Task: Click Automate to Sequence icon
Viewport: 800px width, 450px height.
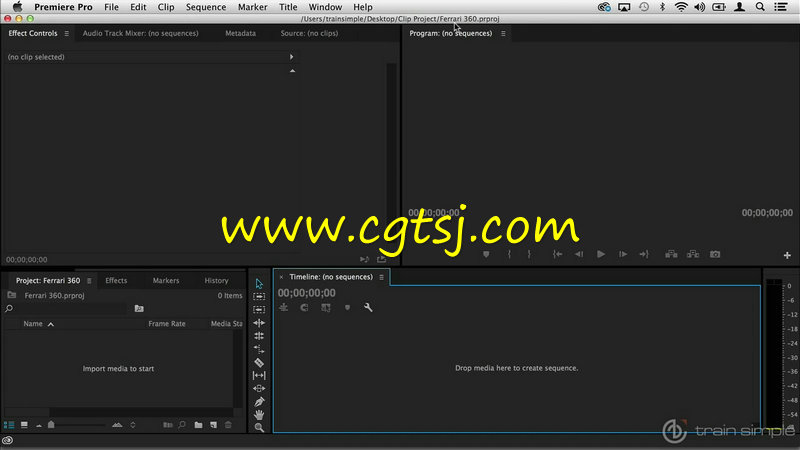Action: (167, 425)
